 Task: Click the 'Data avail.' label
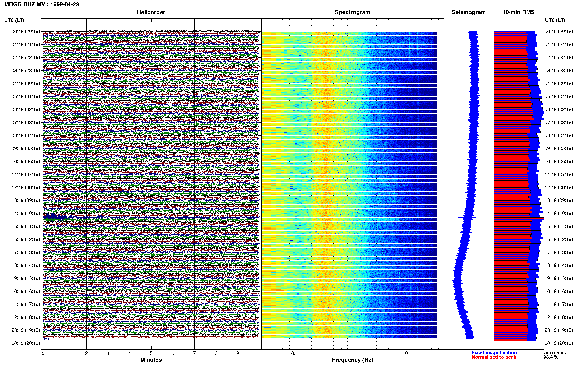coord(554,352)
